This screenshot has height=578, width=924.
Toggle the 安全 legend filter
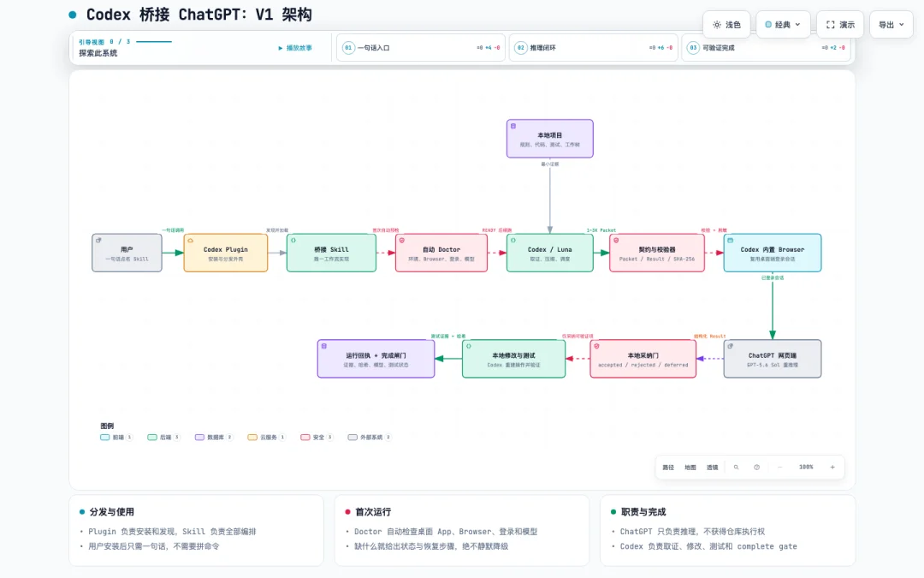click(x=317, y=437)
